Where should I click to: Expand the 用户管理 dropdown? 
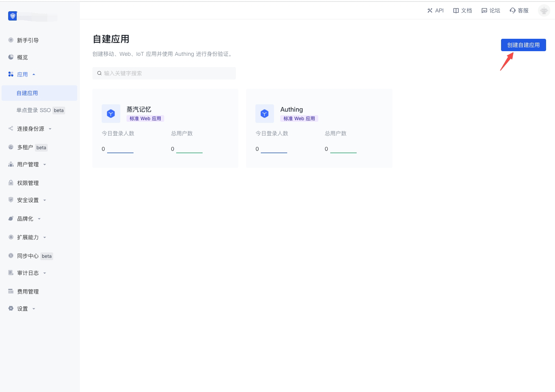click(45, 164)
